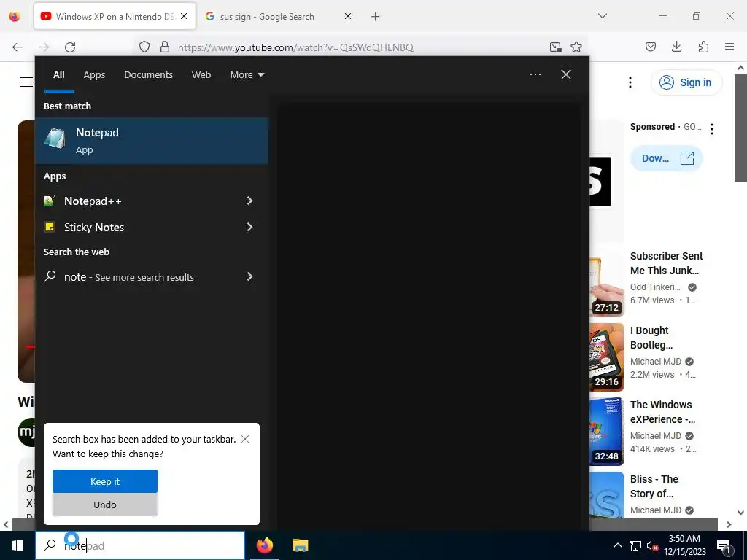Show hidden system tray icons
This screenshot has width=747, height=560.
617,545
